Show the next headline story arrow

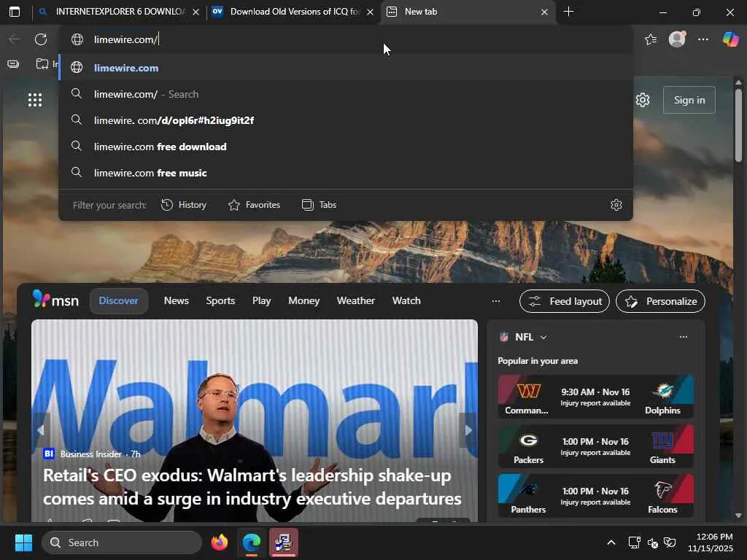(x=468, y=430)
